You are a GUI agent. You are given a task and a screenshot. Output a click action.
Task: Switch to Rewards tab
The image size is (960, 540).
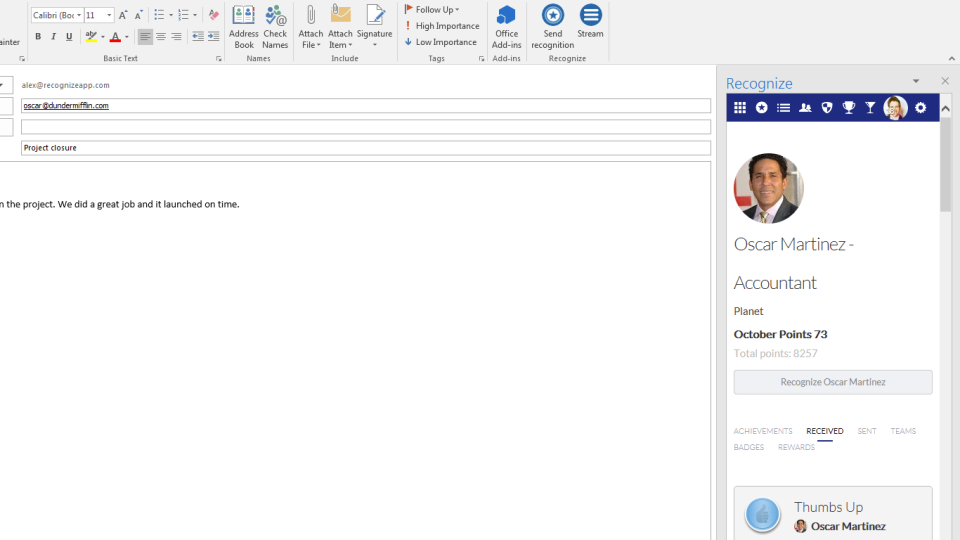pyautogui.click(x=796, y=447)
